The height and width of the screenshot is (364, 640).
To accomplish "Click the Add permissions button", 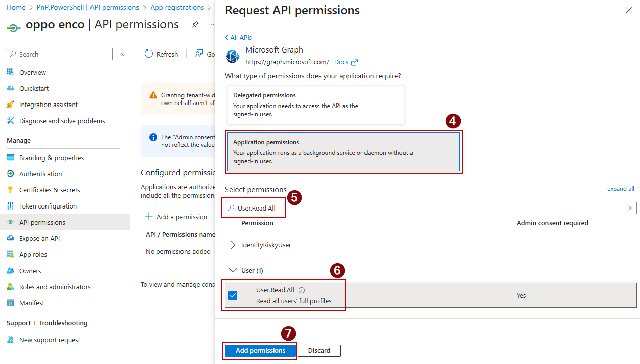I will (260, 350).
